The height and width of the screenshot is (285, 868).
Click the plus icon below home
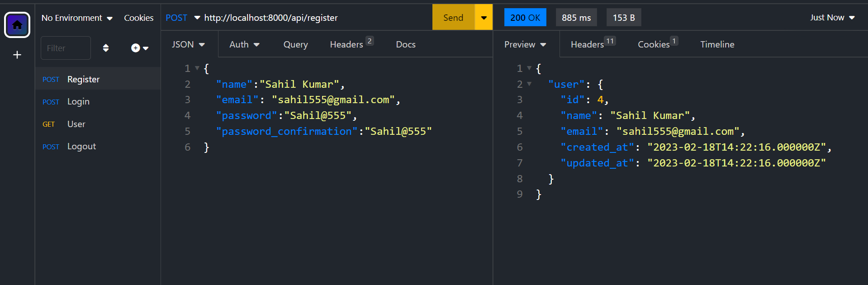pos(17,55)
